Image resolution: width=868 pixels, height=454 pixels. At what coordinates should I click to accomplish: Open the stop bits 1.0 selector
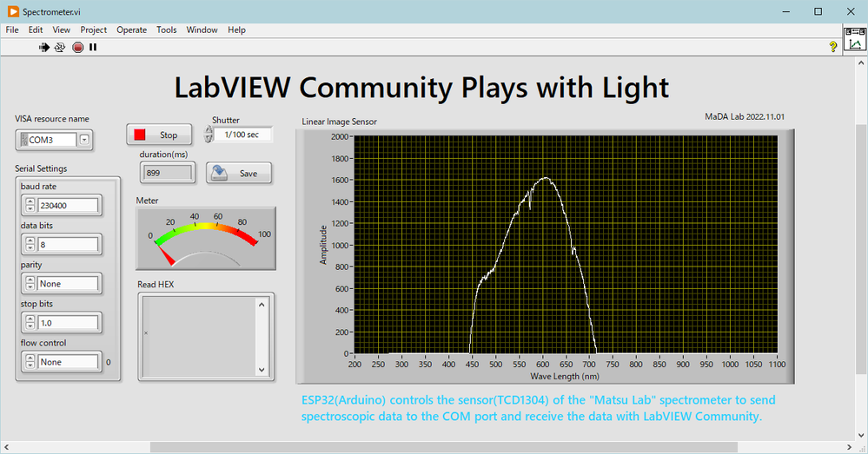68,323
